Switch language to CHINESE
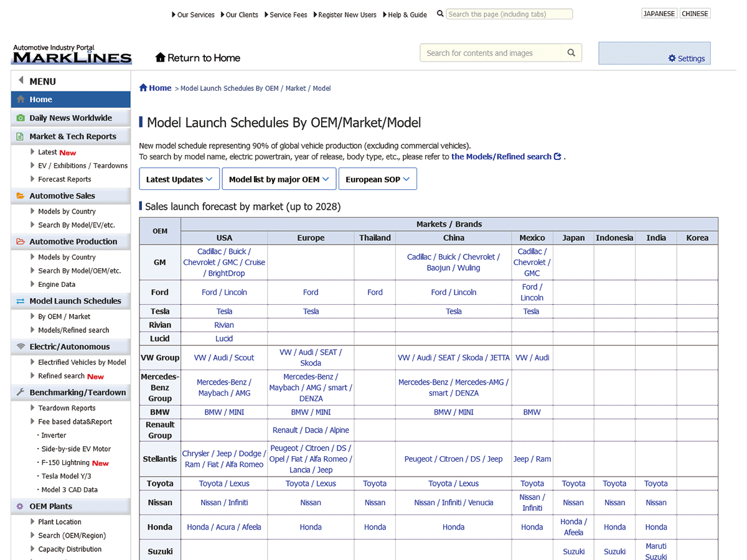747x560 pixels. point(695,14)
